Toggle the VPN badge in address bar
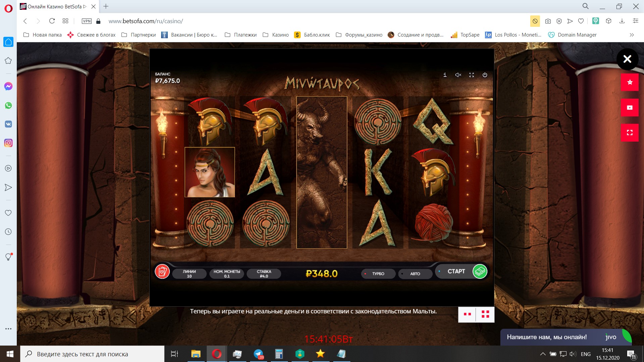This screenshot has width=644, height=362. point(87,21)
